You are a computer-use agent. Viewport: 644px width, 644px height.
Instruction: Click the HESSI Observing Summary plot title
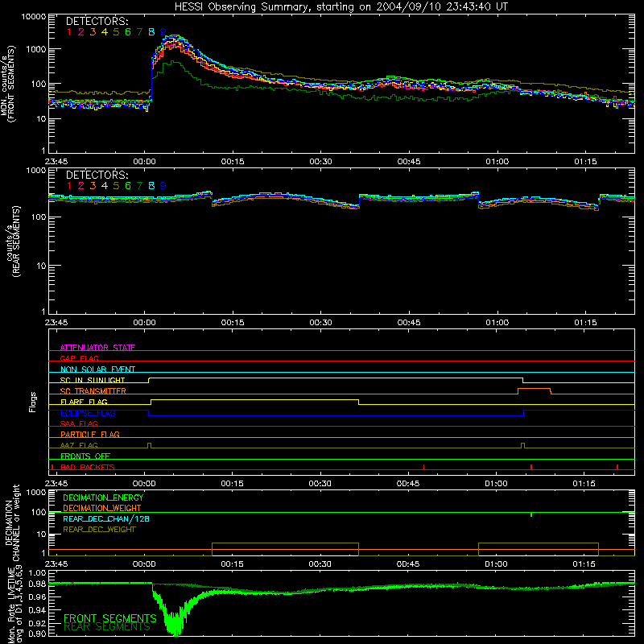pos(341,6)
